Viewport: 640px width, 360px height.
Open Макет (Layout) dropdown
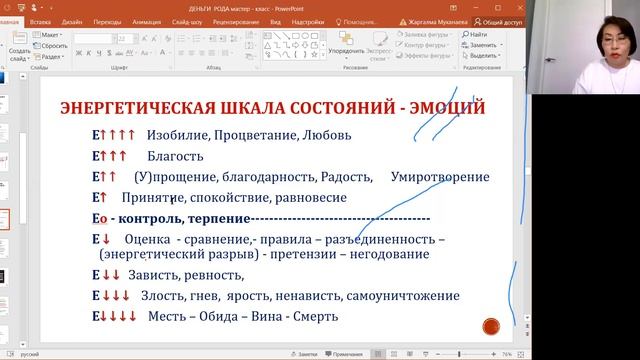click(x=47, y=35)
